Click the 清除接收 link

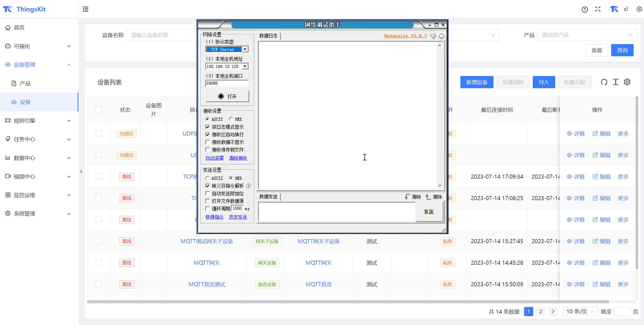tap(238, 158)
